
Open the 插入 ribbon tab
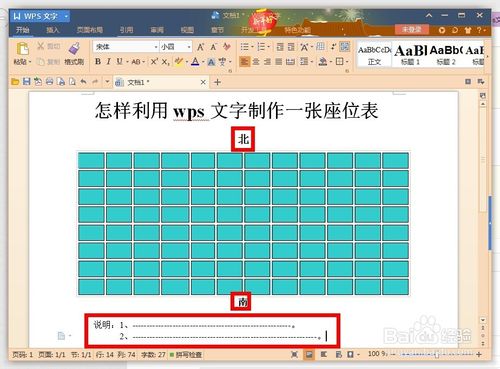(x=53, y=30)
